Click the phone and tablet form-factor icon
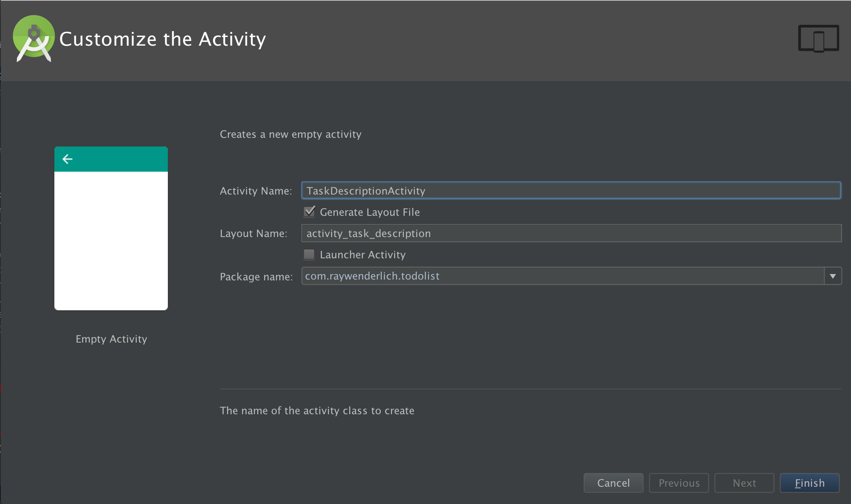 click(x=818, y=38)
